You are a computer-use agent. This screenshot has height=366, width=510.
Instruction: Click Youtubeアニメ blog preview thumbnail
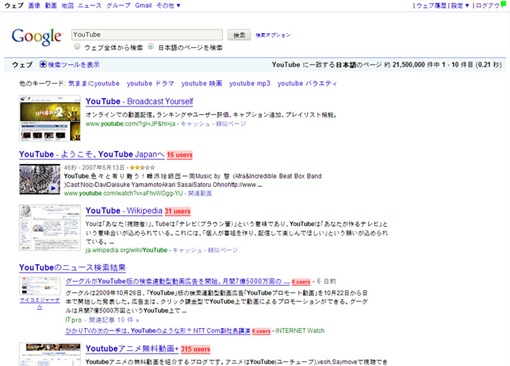point(50,354)
